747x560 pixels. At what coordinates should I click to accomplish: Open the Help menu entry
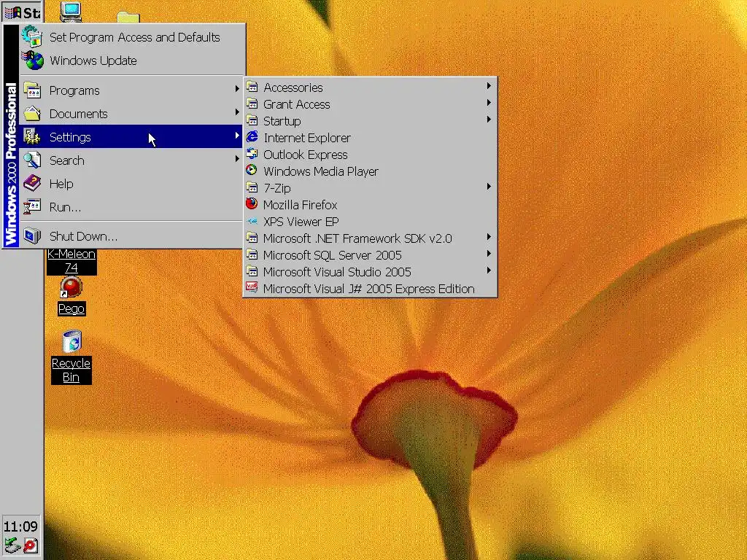point(132,184)
